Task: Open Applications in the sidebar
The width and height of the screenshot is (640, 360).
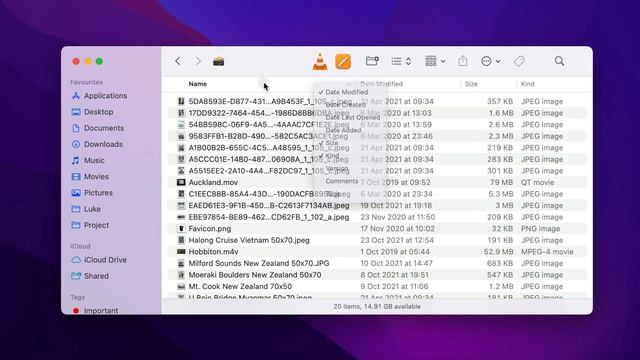Action: (99, 96)
